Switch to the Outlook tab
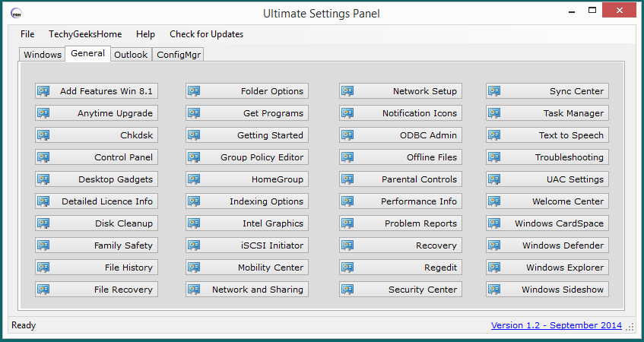Image resolution: width=644 pixels, height=342 pixels. 131,55
